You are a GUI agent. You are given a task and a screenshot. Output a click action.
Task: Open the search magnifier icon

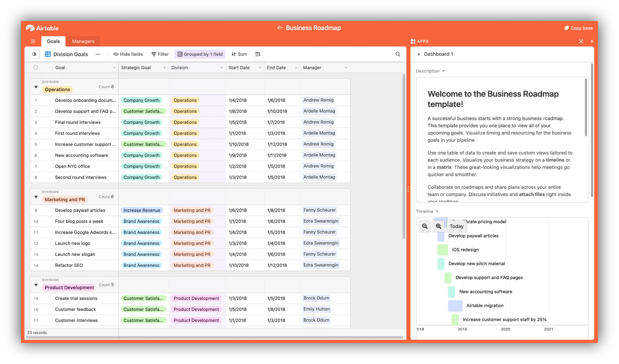coord(398,54)
